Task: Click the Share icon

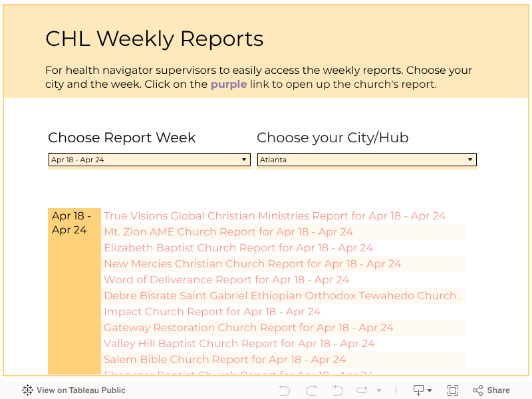Action: click(x=491, y=390)
